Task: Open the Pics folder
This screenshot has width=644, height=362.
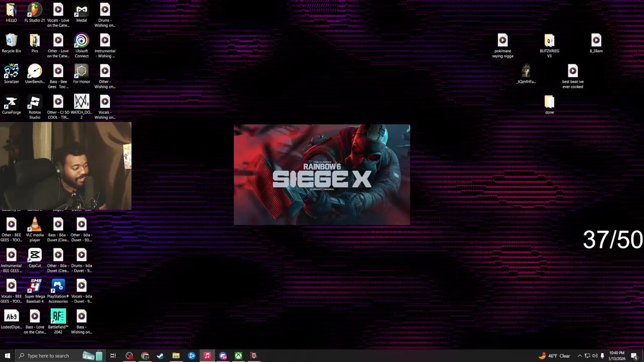Action: [x=35, y=44]
